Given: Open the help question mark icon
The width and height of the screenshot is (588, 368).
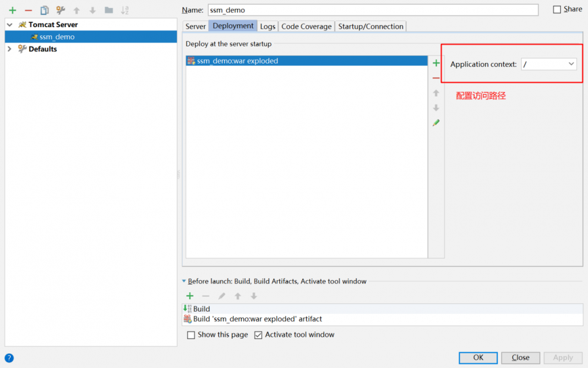Looking at the screenshot, I should click(9, 358).
